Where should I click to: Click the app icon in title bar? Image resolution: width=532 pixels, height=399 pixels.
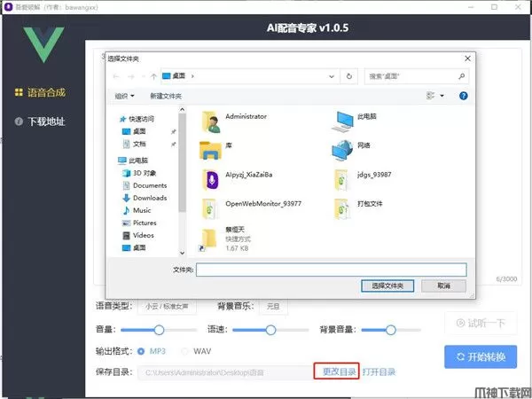[8, 7]
